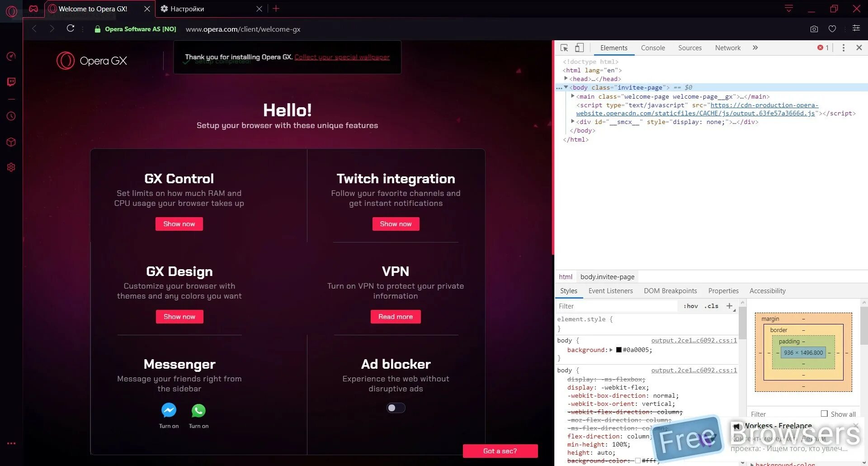
Task: Switch to Elements tab
Action: pos(613,48)
